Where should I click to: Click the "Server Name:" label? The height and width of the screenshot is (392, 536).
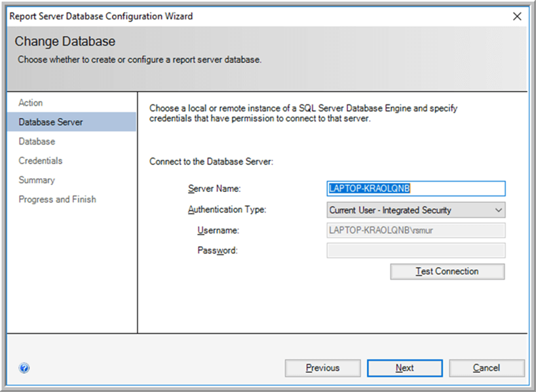click(x=214, y=189)
